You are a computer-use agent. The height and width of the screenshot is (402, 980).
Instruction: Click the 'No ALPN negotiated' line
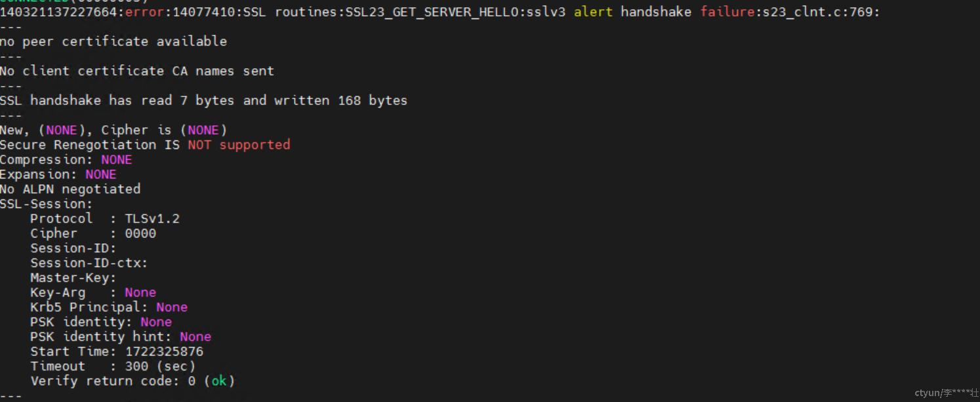70,189
